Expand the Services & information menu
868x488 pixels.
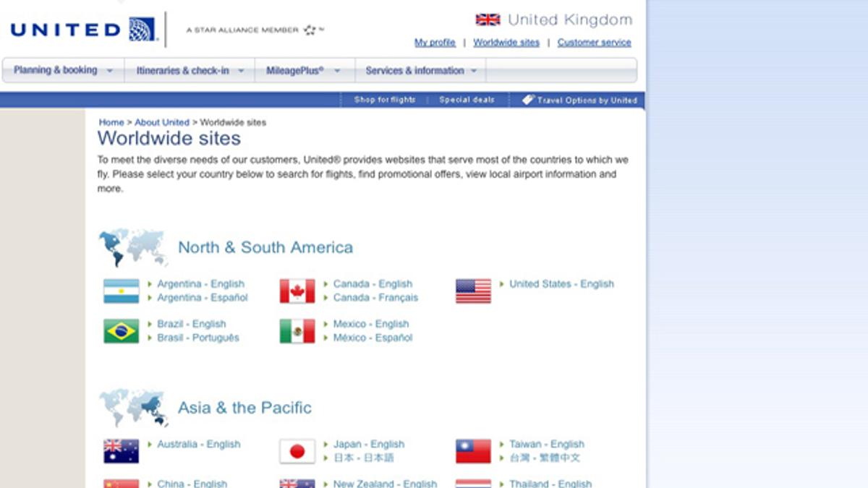coord(421,71)
